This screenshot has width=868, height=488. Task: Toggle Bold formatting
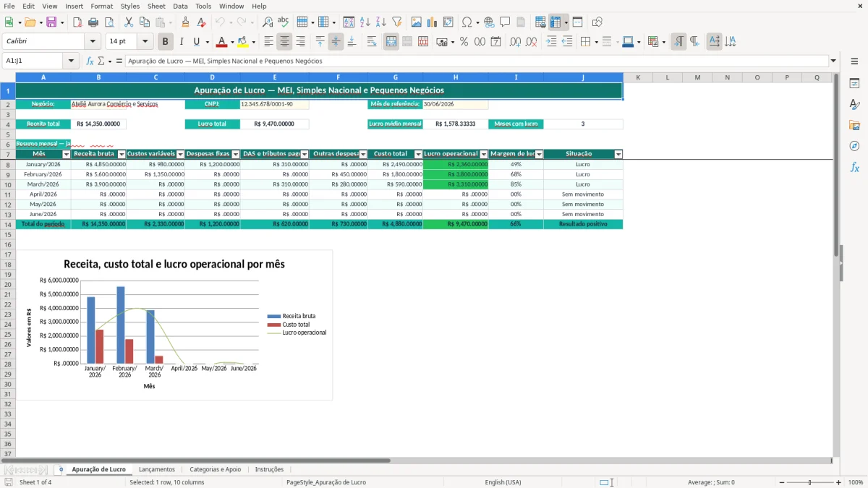click(166, 42)
